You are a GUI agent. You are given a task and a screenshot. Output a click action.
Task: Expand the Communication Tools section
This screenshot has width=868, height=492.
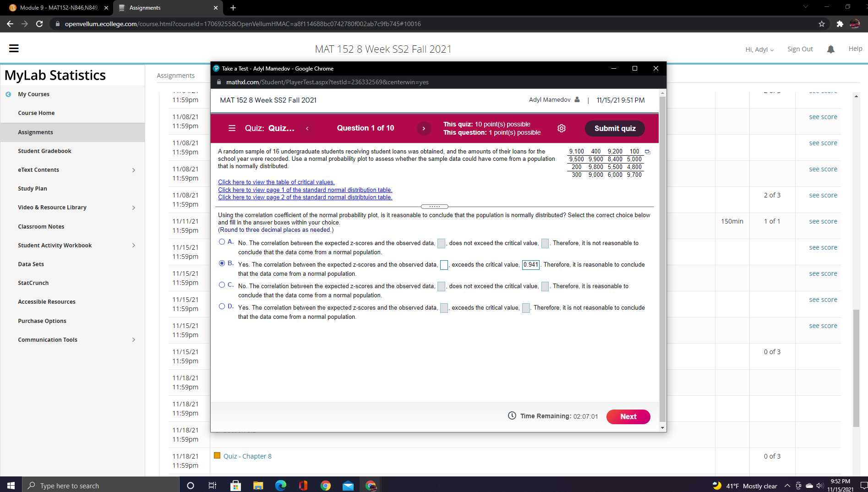(133, 339)
